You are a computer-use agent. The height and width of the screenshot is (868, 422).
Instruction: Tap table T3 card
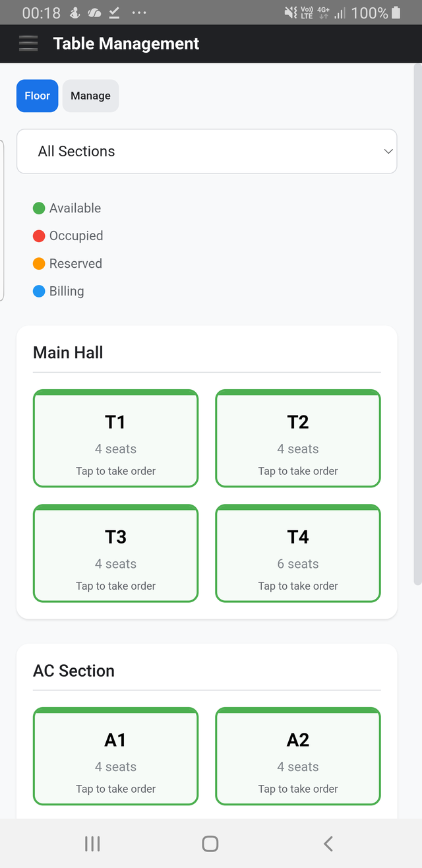coord(115,553)
